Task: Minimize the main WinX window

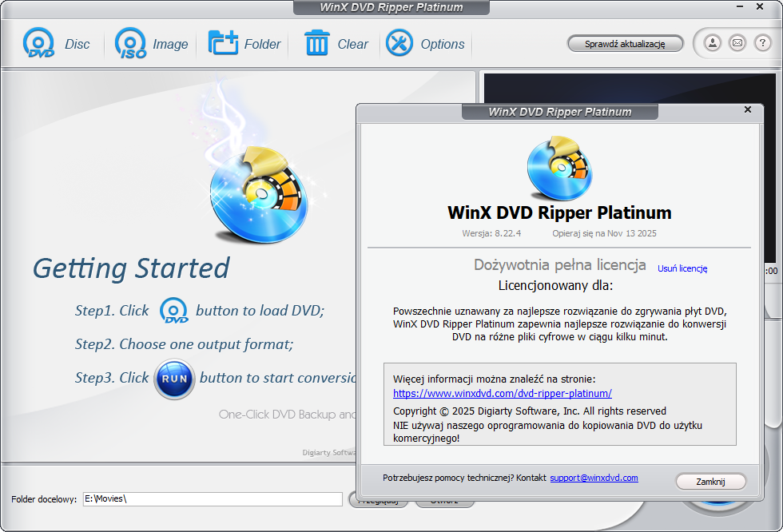Action: [x=740, y=6]
